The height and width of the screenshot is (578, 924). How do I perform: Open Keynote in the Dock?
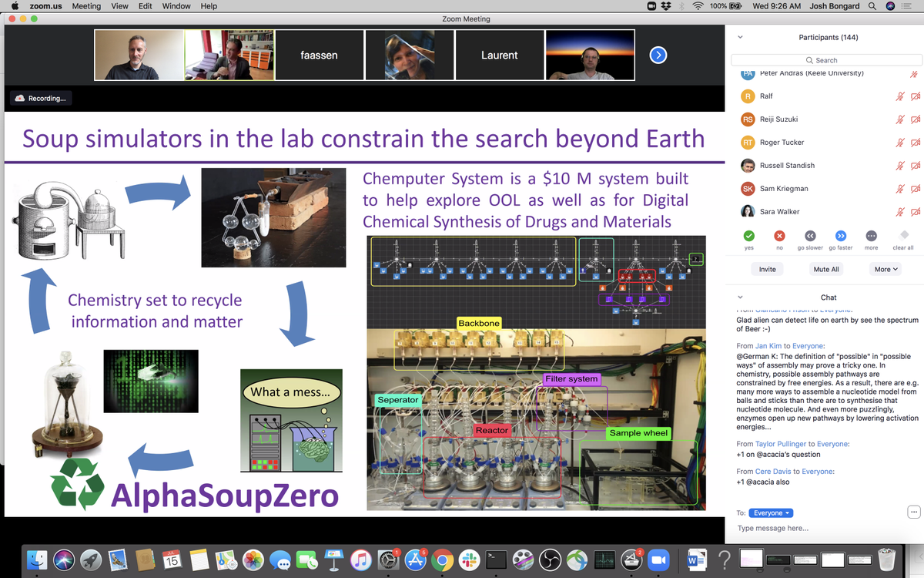[x=333, y=560]
